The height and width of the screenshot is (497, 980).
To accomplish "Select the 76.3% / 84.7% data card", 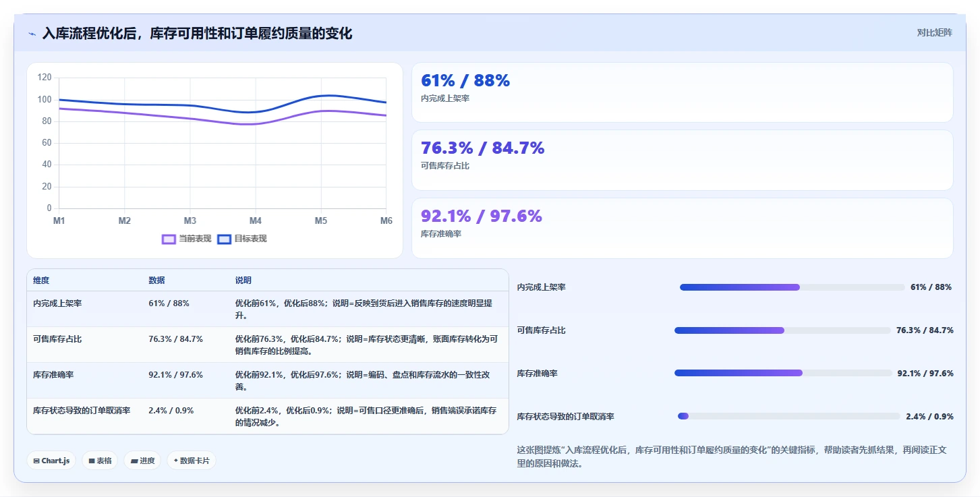I will pos(682,160).
